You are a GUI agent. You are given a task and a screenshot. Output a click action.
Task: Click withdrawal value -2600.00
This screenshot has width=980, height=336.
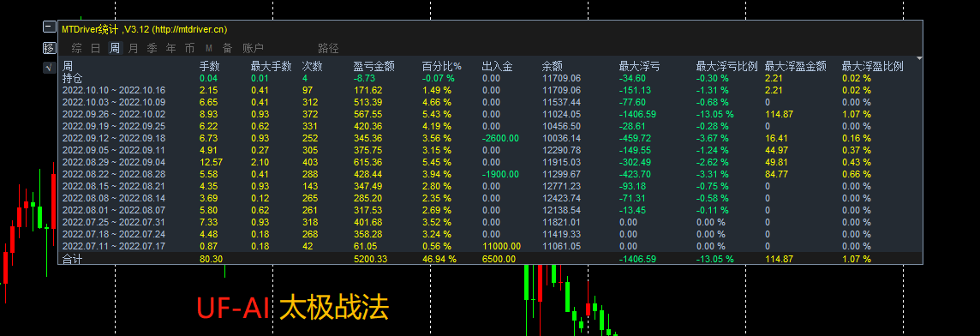click(500, 138)
